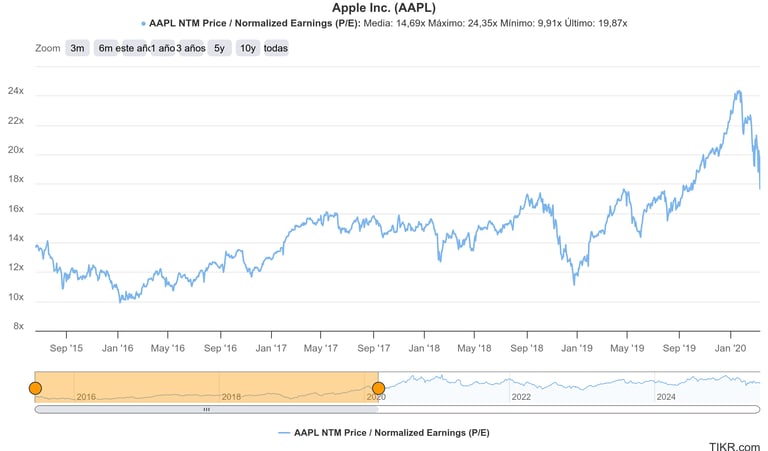Toggle AAPL NTM P/E series in bottom legend

[384, 433]
